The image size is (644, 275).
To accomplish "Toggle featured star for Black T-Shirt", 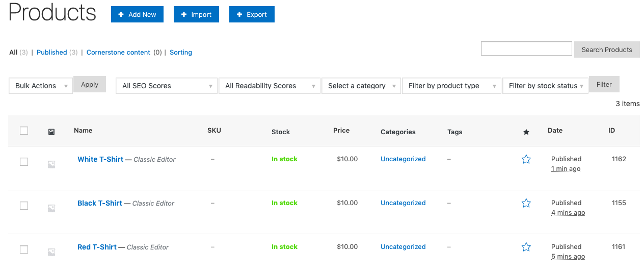I will point(526,204).
